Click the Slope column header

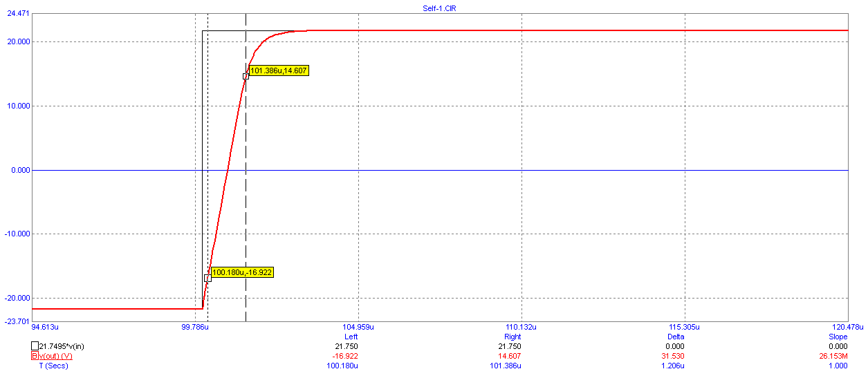(x=838, y=337)
